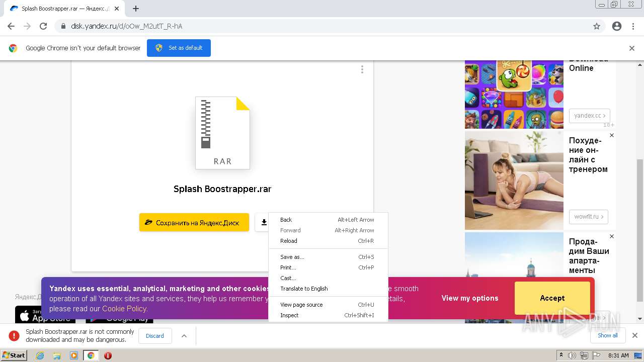
Task: Click the download warning red icon
Action: (14, 336)
